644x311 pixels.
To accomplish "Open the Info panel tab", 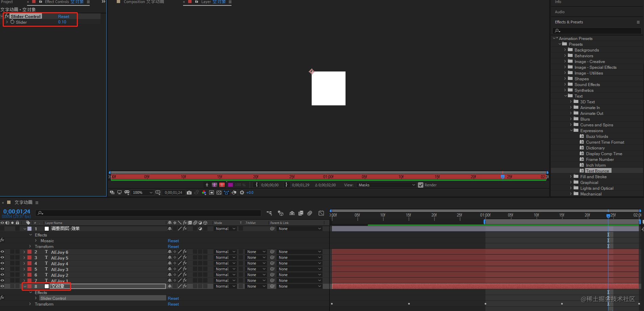I will (x=558, y=2).
